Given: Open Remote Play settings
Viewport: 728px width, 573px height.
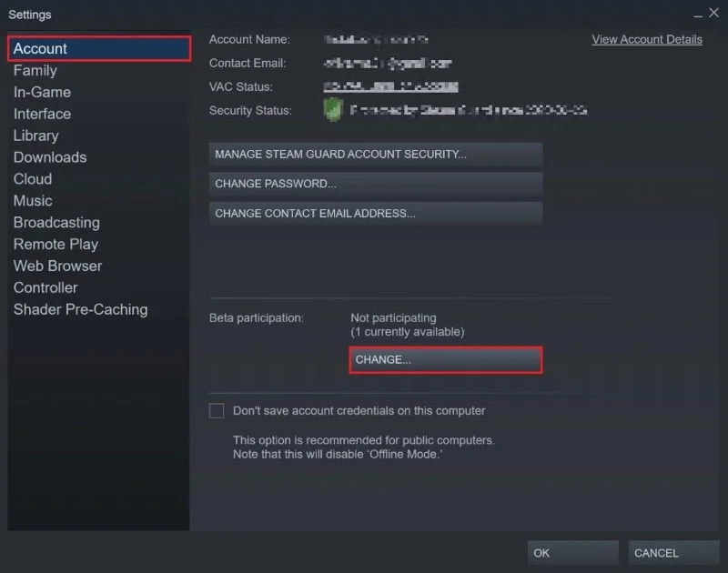Looking at the screenshot, I should click(56, 245).
